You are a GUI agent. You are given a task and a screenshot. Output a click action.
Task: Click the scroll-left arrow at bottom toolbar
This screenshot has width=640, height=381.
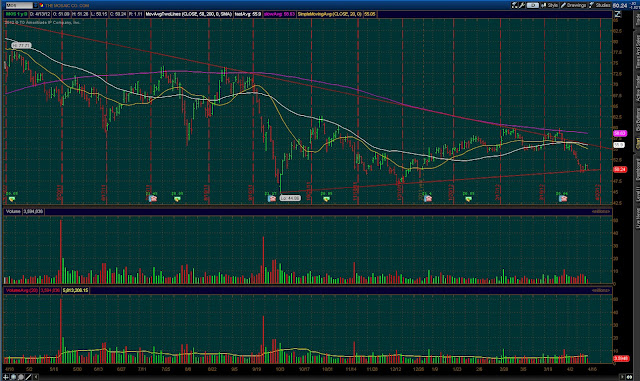(x=36, y=377)
